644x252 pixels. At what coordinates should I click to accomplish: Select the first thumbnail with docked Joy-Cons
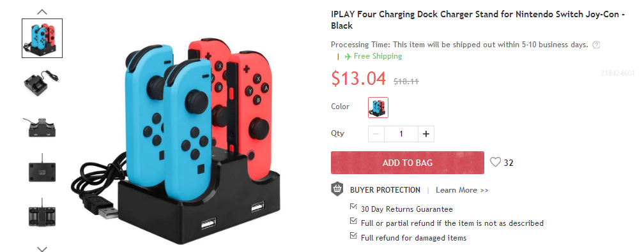(42, 38)
